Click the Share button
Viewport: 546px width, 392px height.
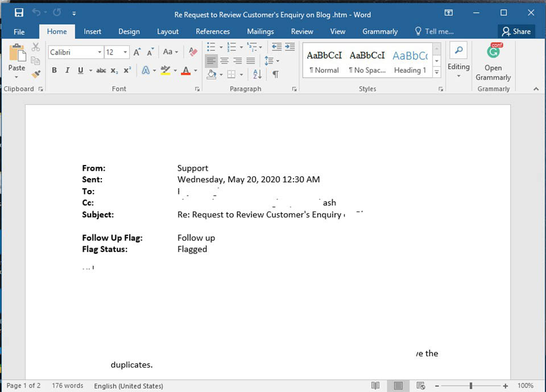516,32
